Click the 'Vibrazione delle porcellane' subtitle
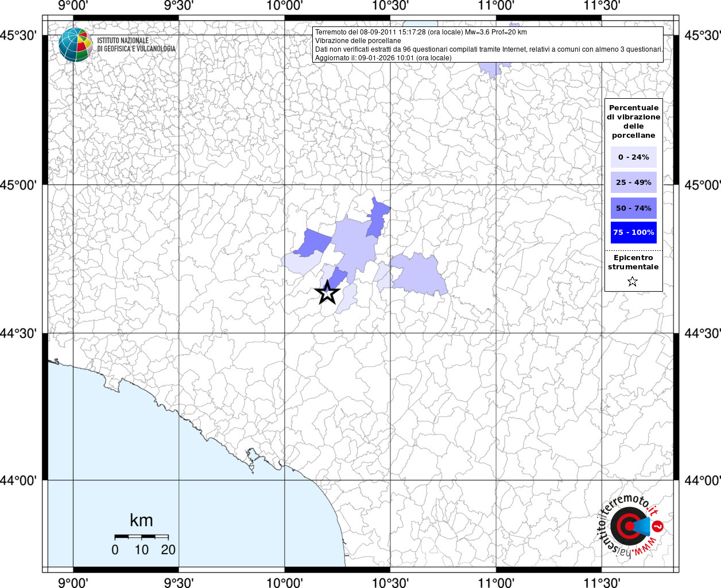The image size is (721, 588). pos(358,41)
